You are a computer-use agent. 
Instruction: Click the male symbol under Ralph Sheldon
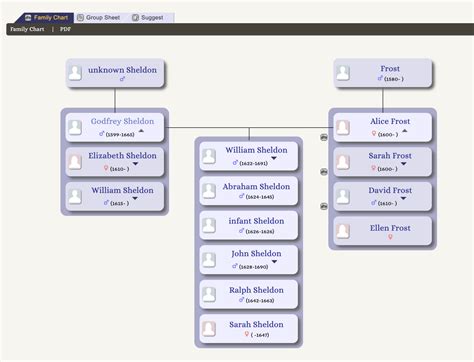pyautogui.click(x=241, y=300)
